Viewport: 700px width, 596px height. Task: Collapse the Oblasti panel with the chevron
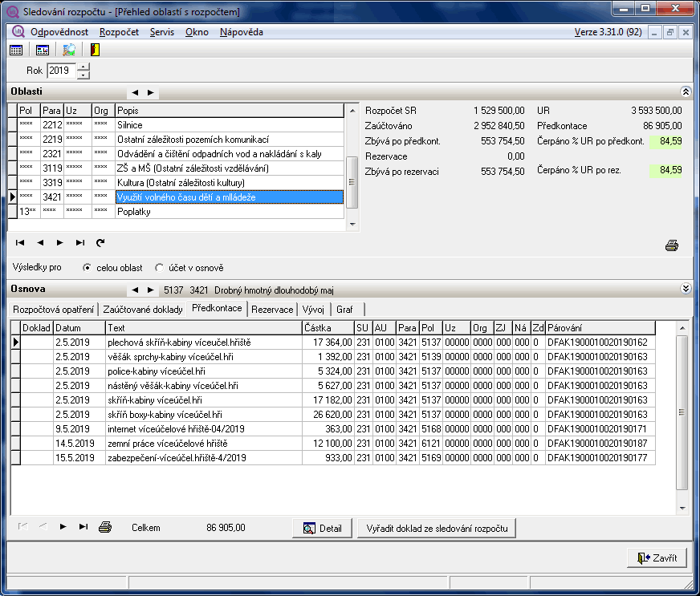tap(685, 92)
